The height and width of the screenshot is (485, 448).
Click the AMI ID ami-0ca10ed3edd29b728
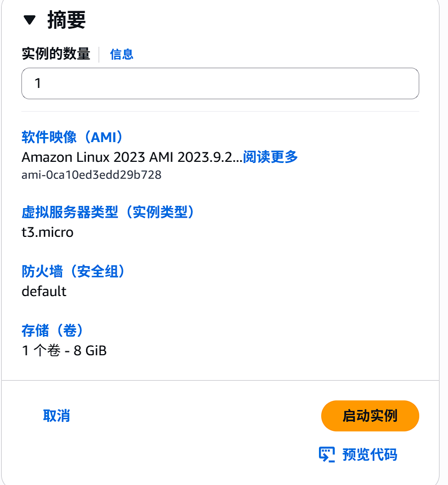click(x=90, y=175)
